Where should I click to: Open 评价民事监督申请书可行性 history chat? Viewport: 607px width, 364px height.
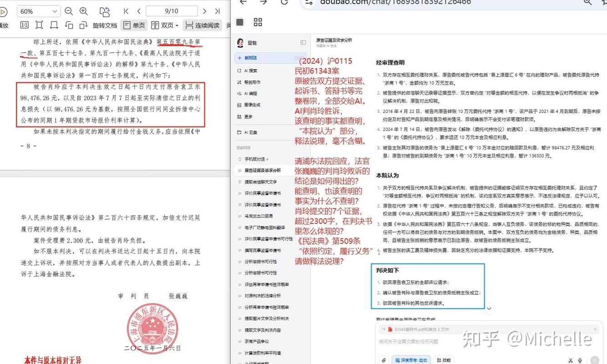click(x=270, y=239)
